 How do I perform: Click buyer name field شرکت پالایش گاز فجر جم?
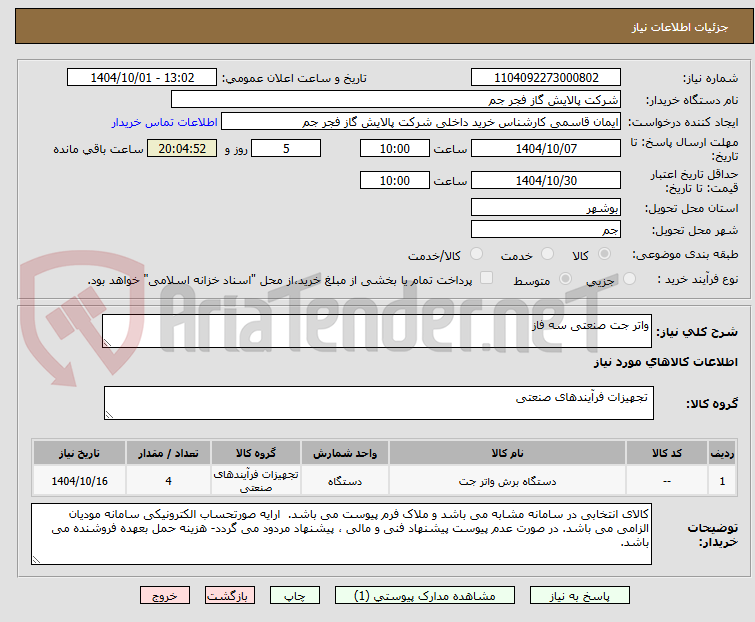click(396, 100)
